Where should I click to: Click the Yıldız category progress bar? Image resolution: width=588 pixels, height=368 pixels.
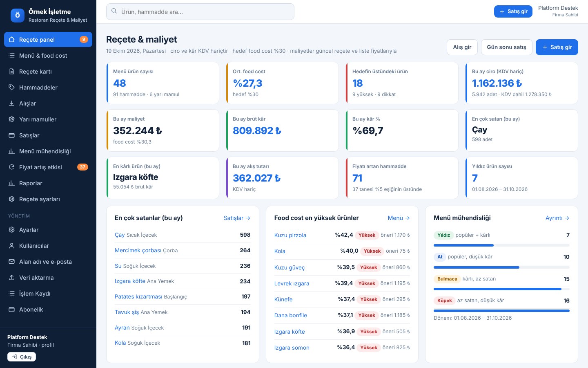click(x=501, y=245)
